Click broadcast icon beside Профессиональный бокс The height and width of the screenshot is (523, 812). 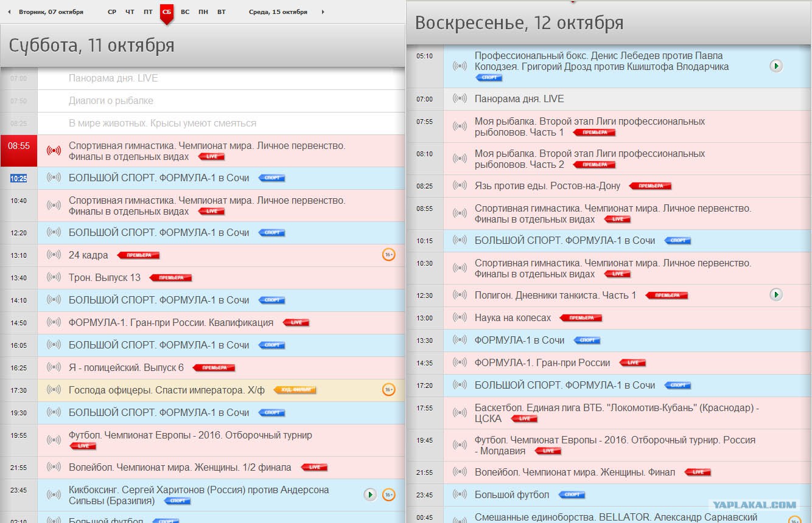pos(460,66)
